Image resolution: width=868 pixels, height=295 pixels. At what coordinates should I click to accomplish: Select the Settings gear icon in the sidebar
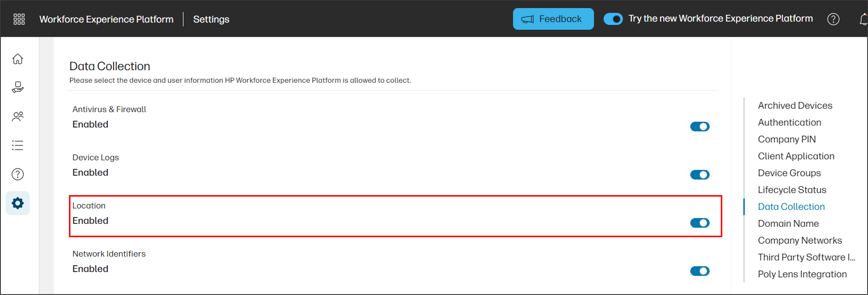pos(17,203)
